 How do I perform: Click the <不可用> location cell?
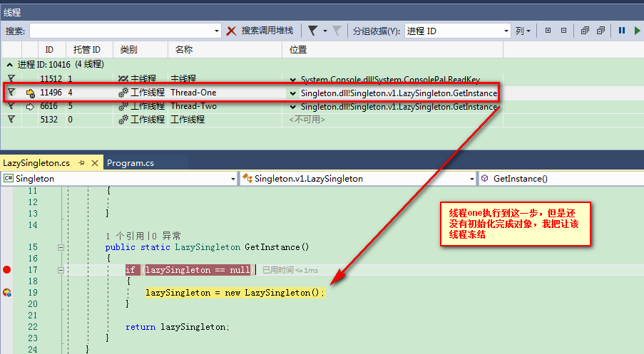click(x=307, y=120)
